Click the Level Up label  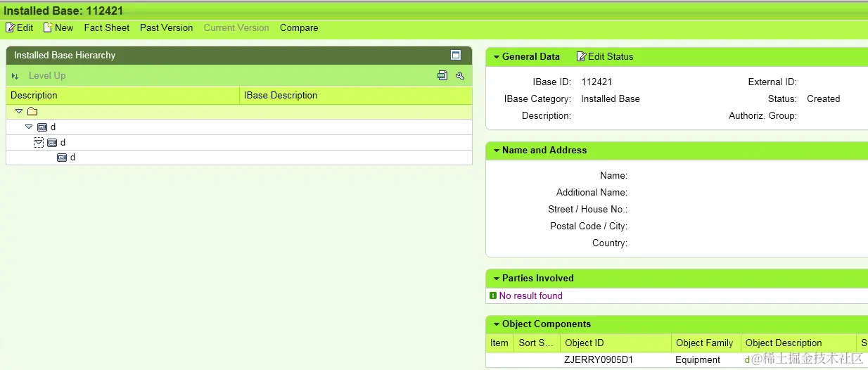[47, 76]
